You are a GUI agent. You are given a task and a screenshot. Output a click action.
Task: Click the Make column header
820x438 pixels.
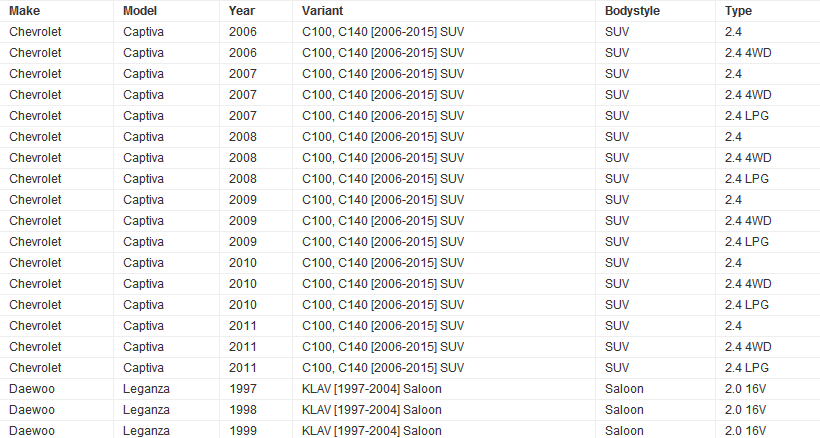coord(25,11)
